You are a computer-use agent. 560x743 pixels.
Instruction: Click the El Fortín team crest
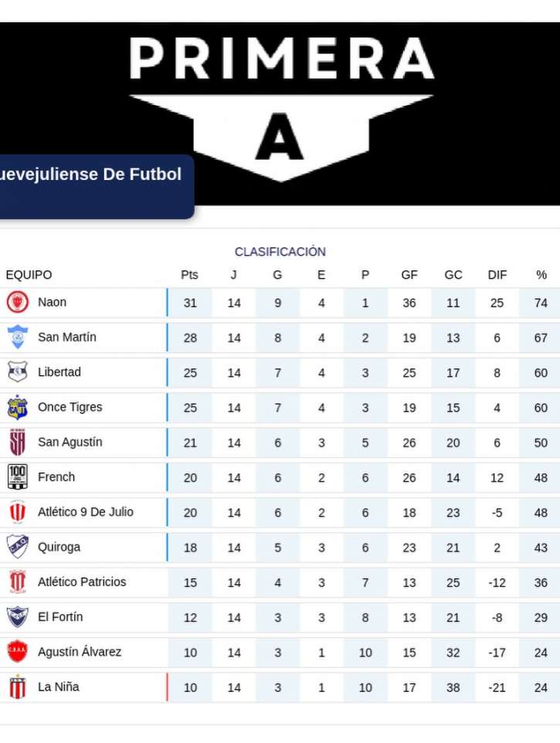point(17,617)
